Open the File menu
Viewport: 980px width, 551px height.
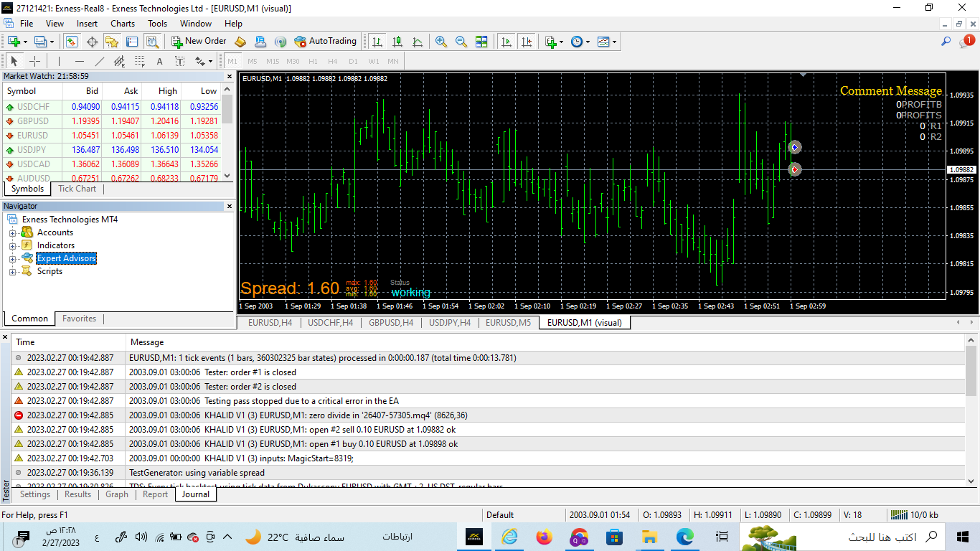[x=27, y=24]
